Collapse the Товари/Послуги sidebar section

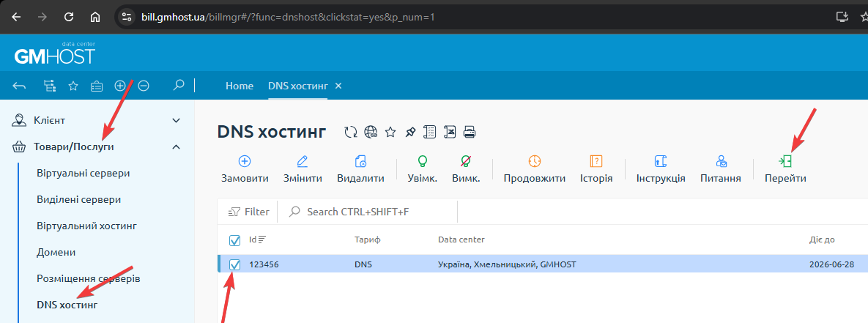point(176,146)
